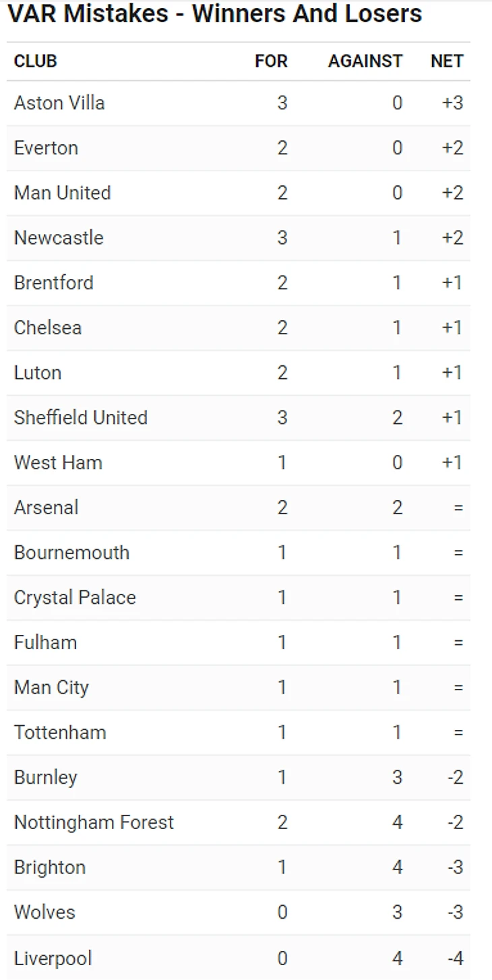Click the Arsenal club name

point(46,508)
